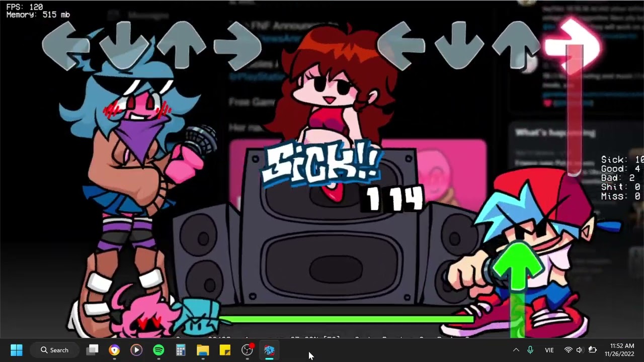Open Spotify from the taskbar

pos(158,350)
